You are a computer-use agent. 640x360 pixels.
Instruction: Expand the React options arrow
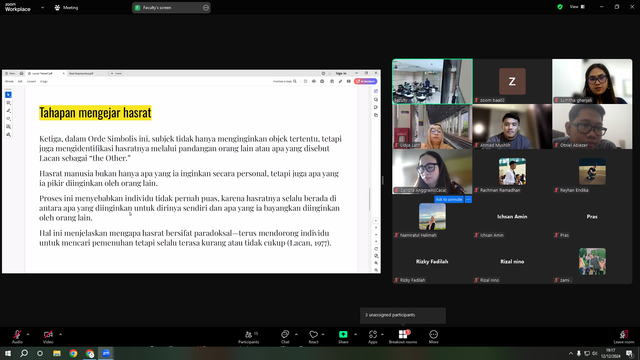pyautogui.click(x=323, y=334)
